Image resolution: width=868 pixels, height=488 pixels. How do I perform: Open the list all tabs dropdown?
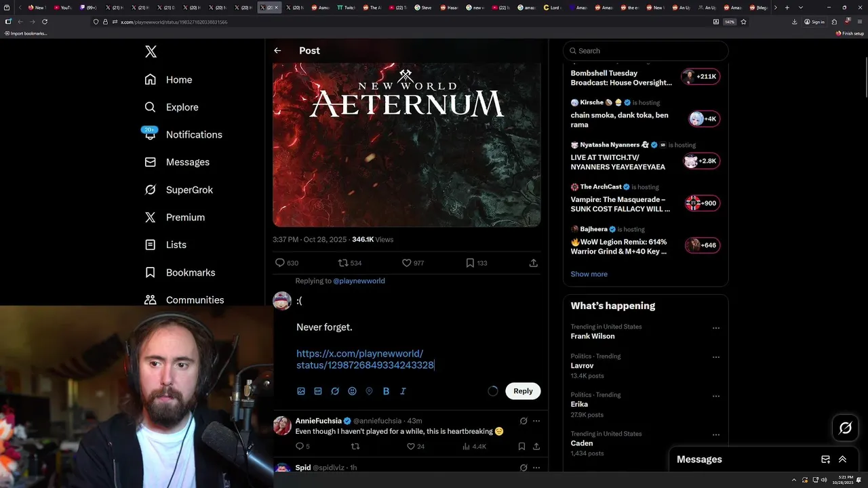(801, 7)
